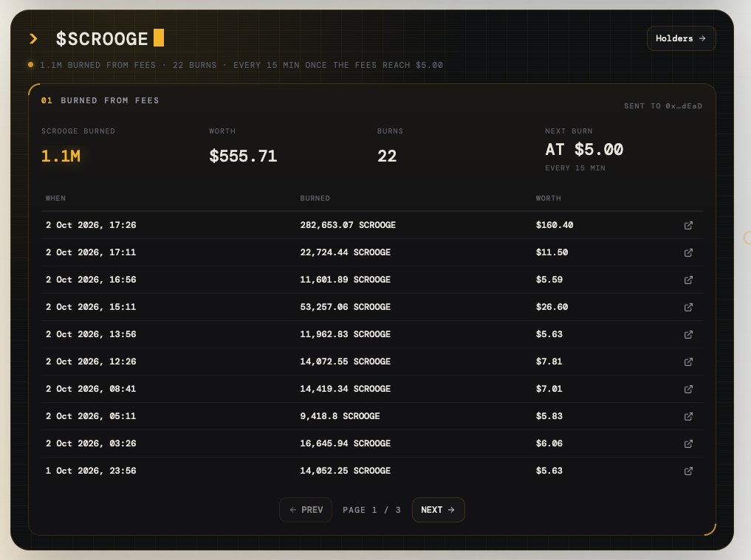Open the Holders page
Image resolution: width=751 pixels, height=560 pixels.
(681, 38)
